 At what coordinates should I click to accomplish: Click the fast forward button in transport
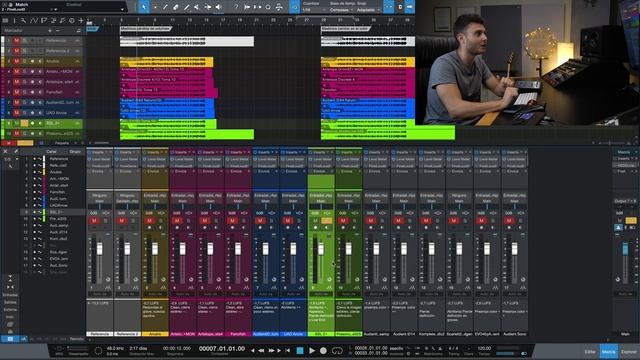point(271,351)
